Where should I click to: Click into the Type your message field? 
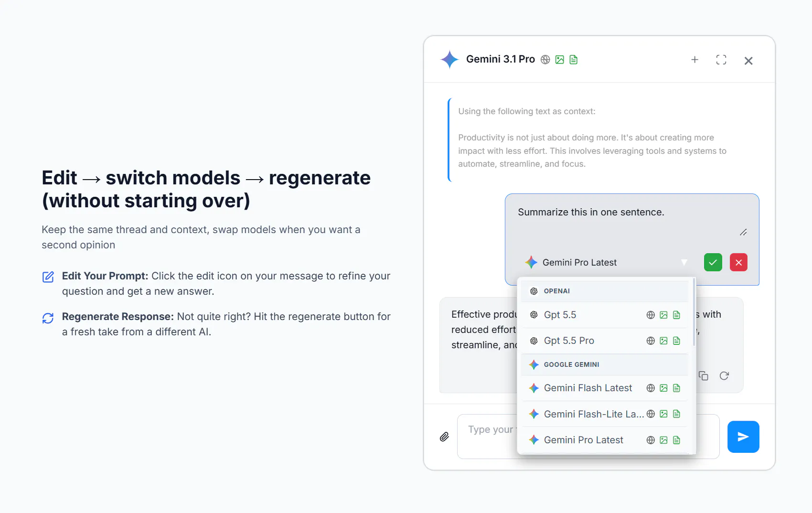point(588,437)
